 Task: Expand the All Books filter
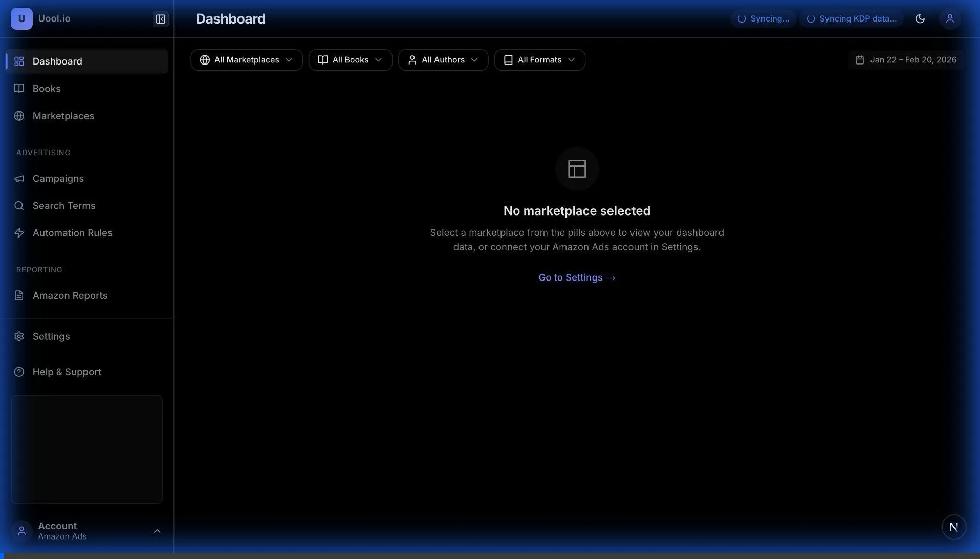[x=350, y=60]
